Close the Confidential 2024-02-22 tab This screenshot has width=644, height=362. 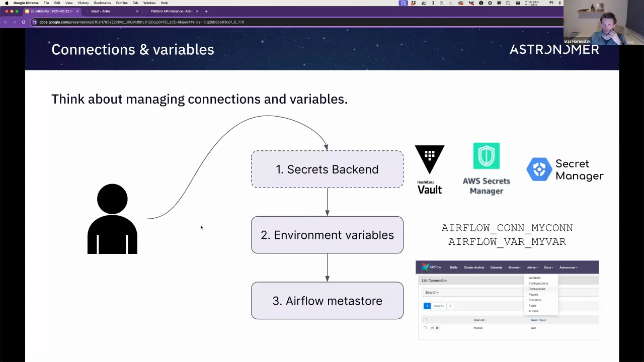coord(77,11)
